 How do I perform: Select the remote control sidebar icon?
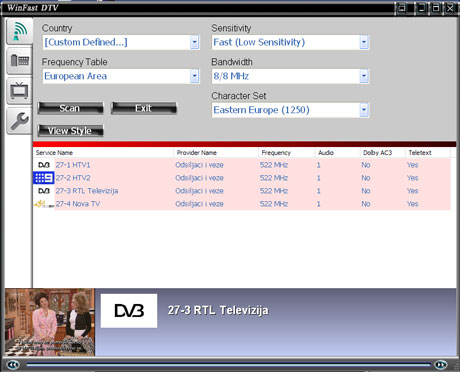(20, 61)
